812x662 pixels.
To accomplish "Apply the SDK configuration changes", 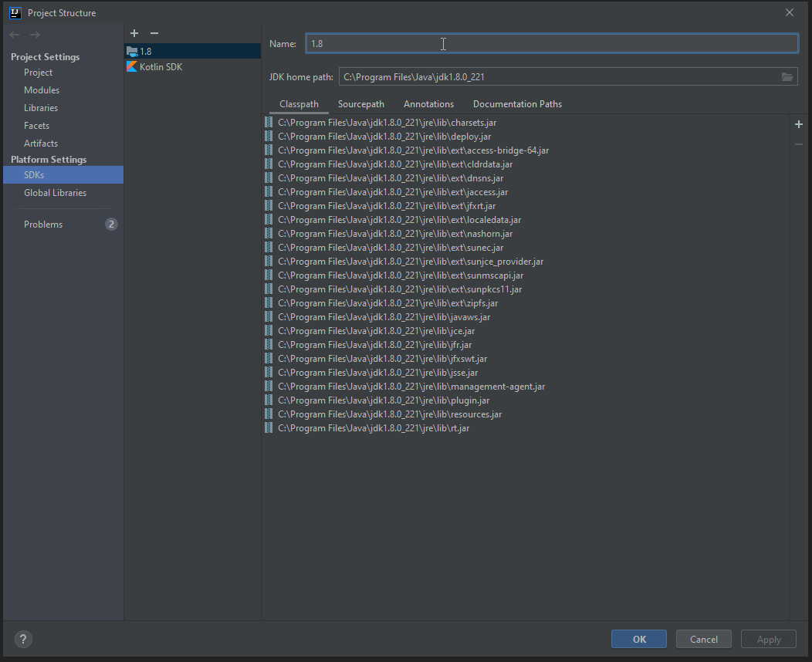I will pos(768,639).
